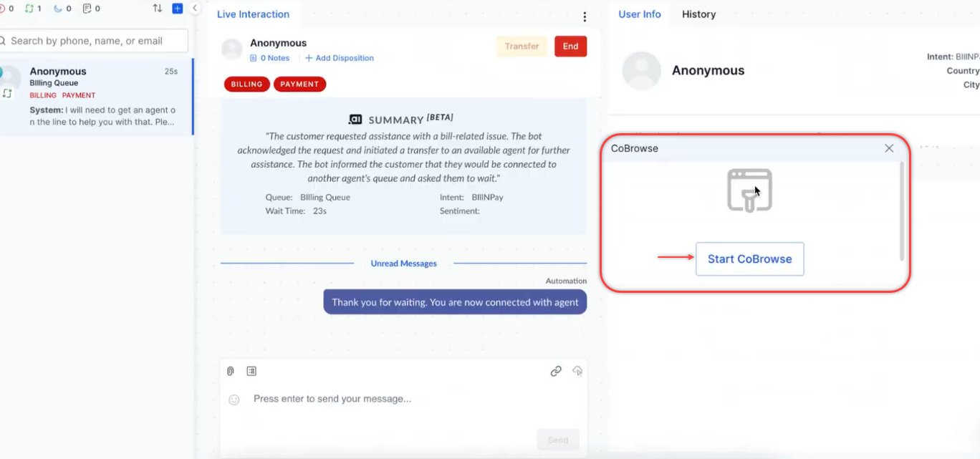Click the 'City' label in User Info
Screen dimensions: 980x459
971,84
